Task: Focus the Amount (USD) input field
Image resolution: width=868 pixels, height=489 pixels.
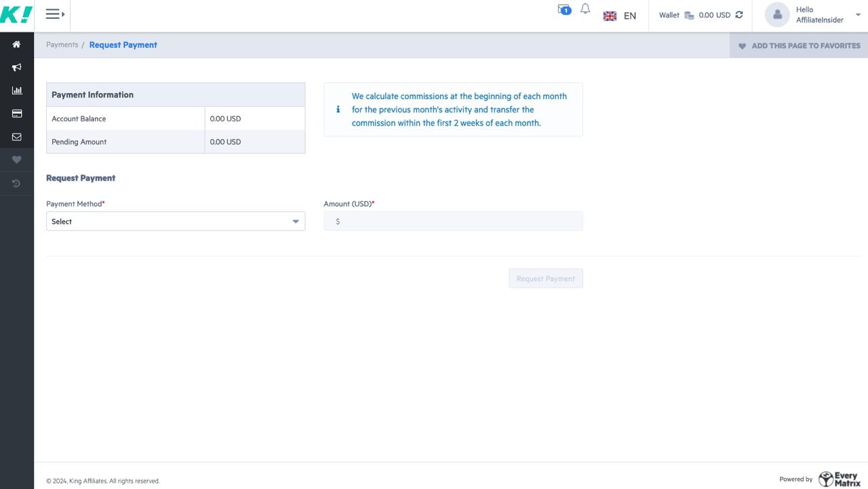Action: tap(453, 221)
